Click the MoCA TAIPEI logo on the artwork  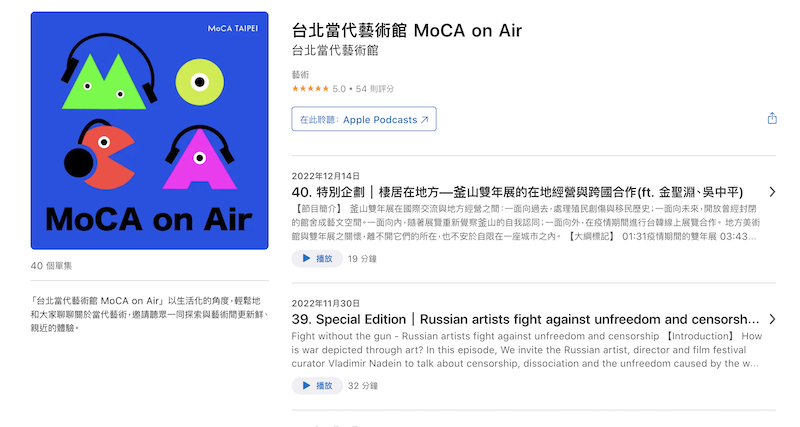click(232, 27)
